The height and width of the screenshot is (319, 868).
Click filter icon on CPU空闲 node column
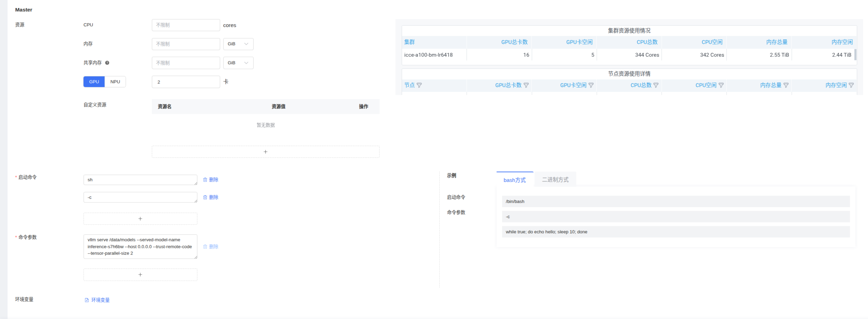point(721,85)
